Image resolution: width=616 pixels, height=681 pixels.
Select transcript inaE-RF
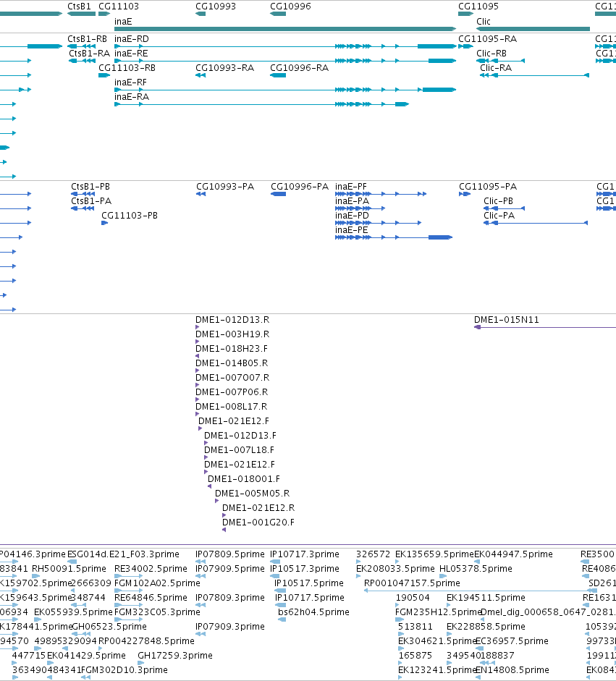click(285, 90)
